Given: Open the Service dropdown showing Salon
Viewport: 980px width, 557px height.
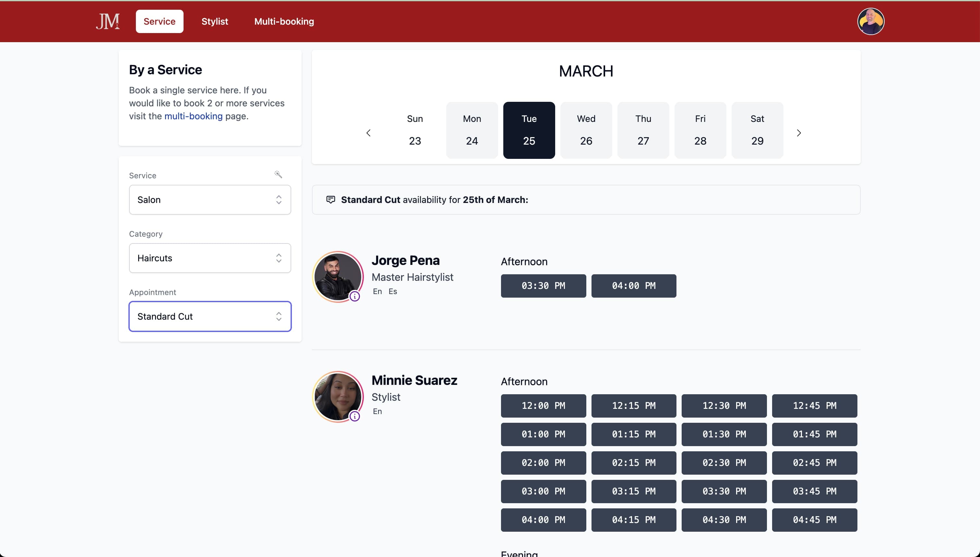Looking at the screenshot, I should (209, 199).
